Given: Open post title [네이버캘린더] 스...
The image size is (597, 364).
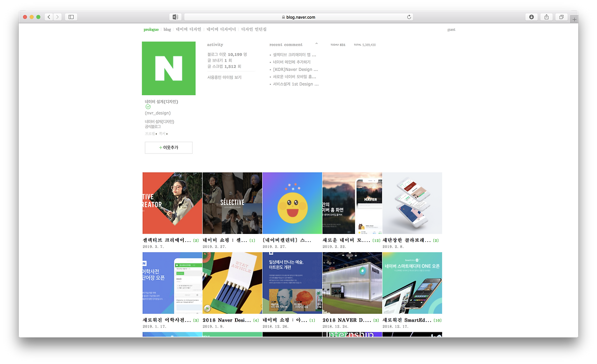Looking at the screenshot, I should (x=286, y=240).
